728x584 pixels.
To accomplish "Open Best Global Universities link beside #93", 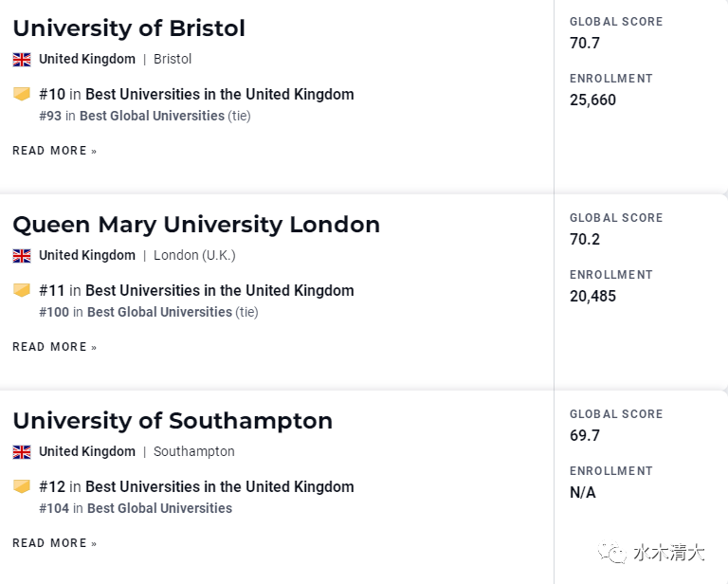I will tap(152, 116).
